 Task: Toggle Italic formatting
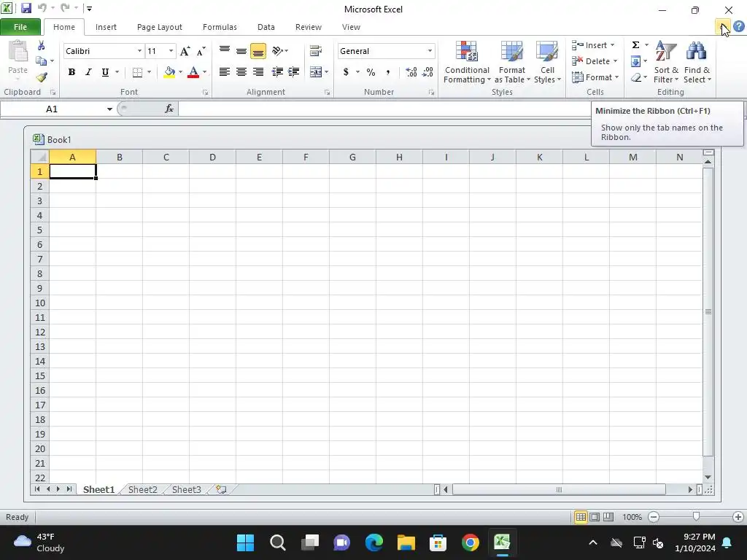(x=88, y=72)
